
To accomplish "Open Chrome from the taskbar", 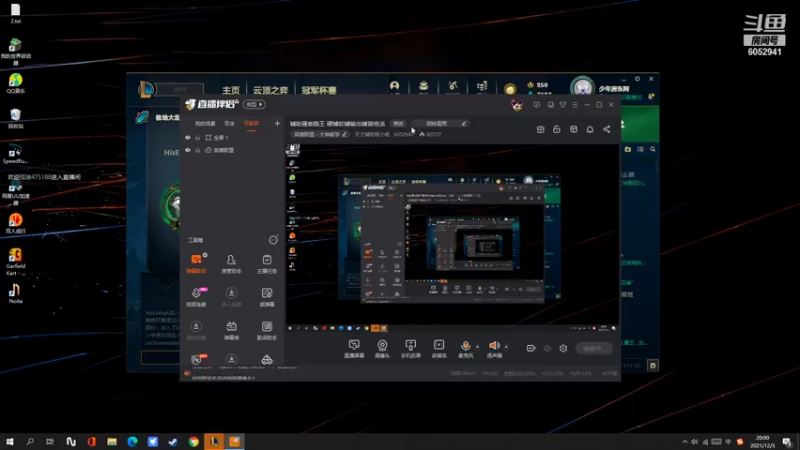I will (x=194, y=442).
